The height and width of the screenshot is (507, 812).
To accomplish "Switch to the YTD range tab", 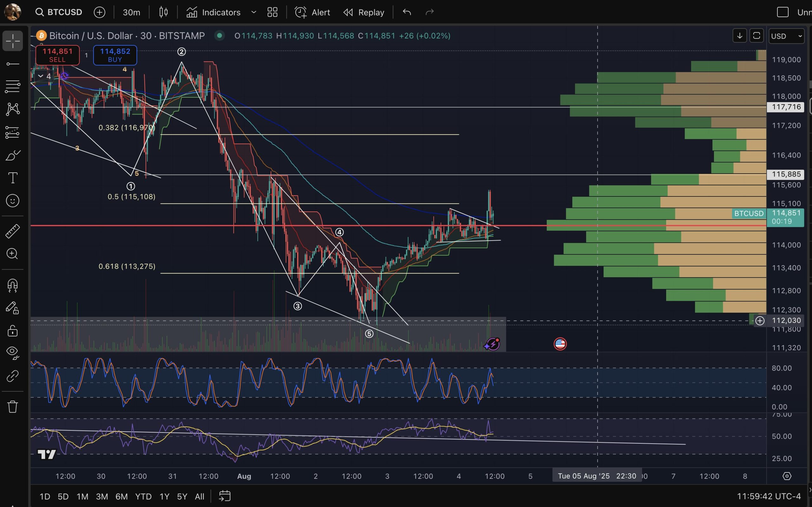I will (x=143, y=496).
